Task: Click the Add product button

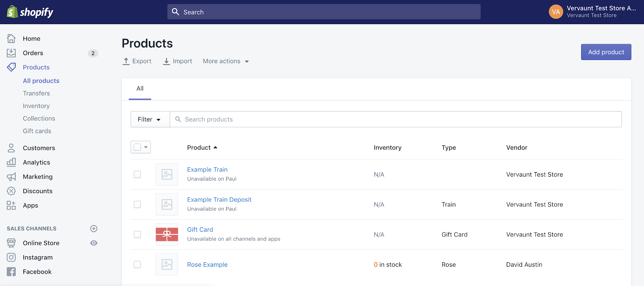Action: pyautogui.click(x=606, y=52)
